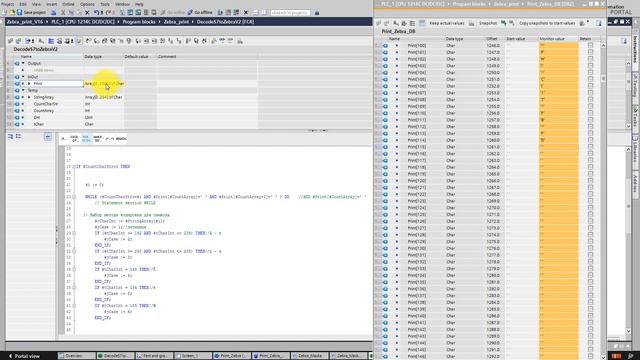Image resolution: width=640 pixels, height=360 pixels.
Task: Open the Edit menu
Action: coord(23,4)
